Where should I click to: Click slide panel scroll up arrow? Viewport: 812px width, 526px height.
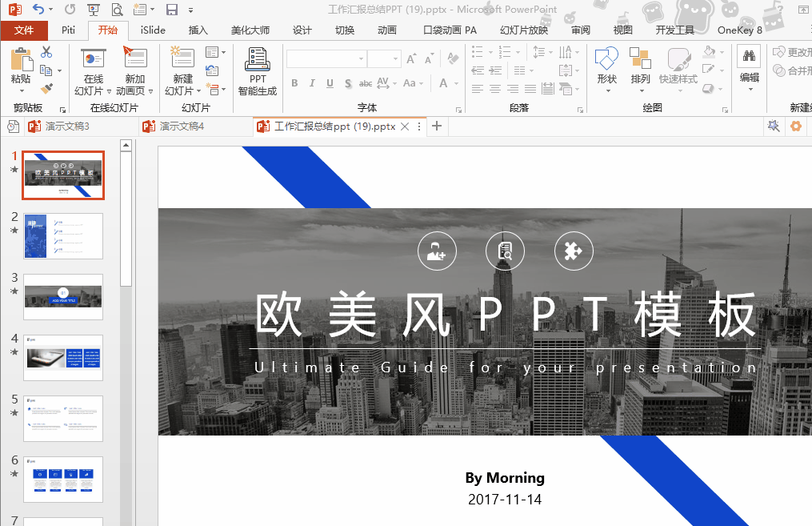point(126,146)
